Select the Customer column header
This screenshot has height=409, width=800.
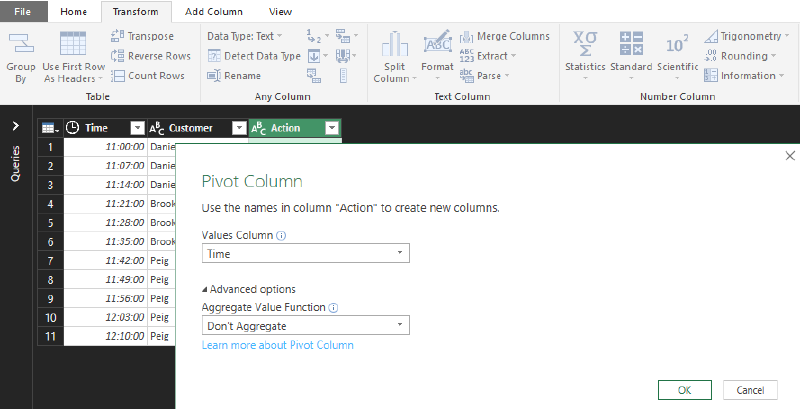pos(197,128)
